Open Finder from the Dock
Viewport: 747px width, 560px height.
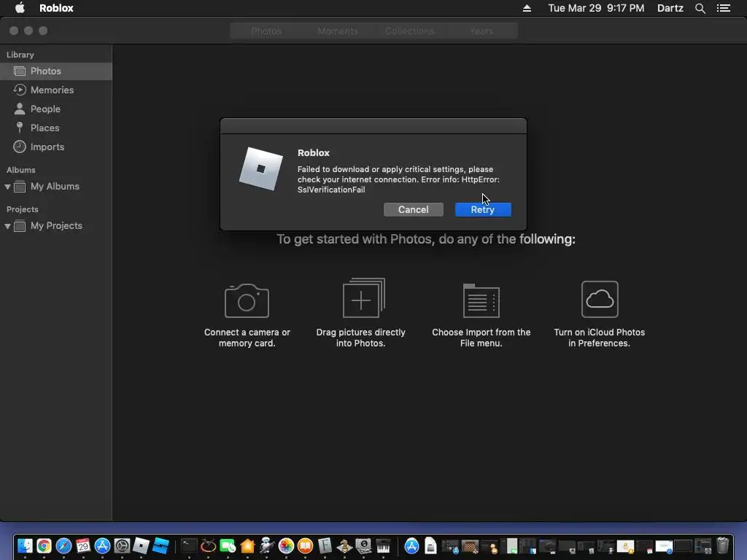pyautogui.click(x=24, y=545)
